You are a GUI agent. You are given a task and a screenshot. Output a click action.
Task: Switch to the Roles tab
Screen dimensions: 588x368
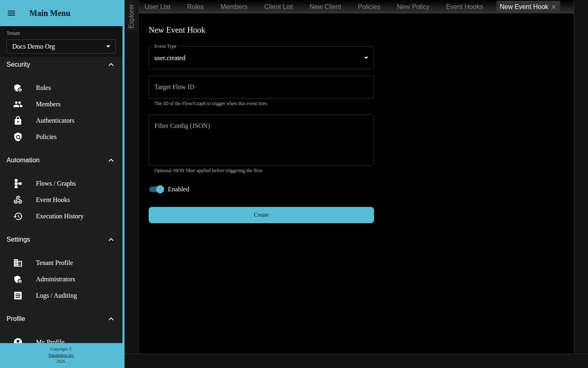(195, 7)
